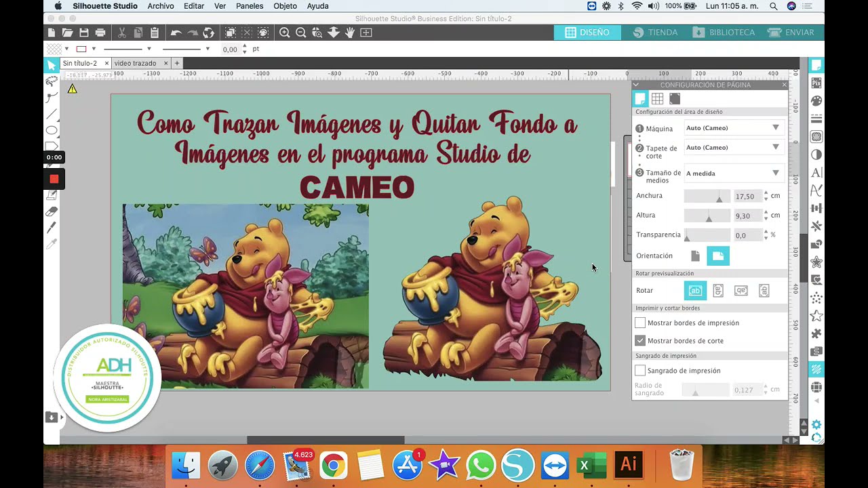The height and width of the screenshot is (488, 868).
Task: Click the Print icon in toolbar
Action: coord(100,33)
